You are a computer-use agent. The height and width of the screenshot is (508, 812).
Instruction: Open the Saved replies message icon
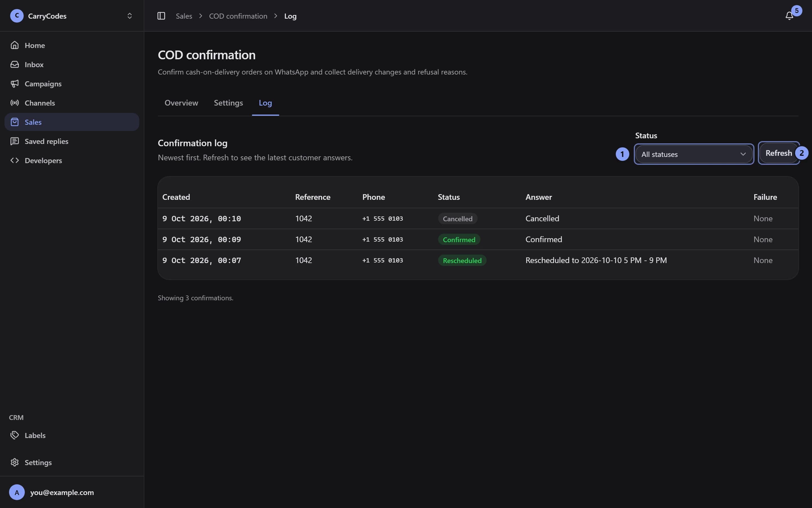coord(14,141)
